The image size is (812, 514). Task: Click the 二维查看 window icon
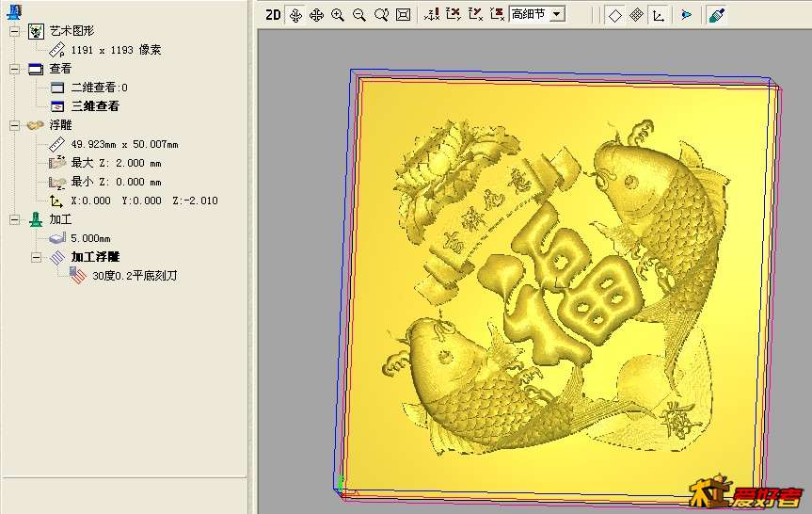[57, 88]
